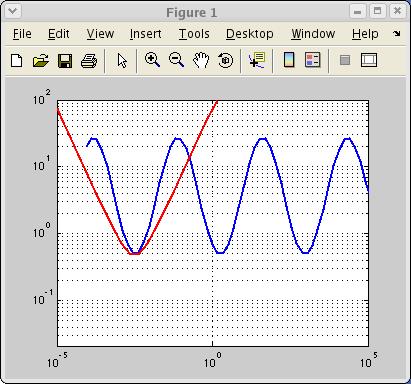The image size is (411, 384).
Task: Activate the Zoom In magnifier tool
Action: click(x=152, y=60)
